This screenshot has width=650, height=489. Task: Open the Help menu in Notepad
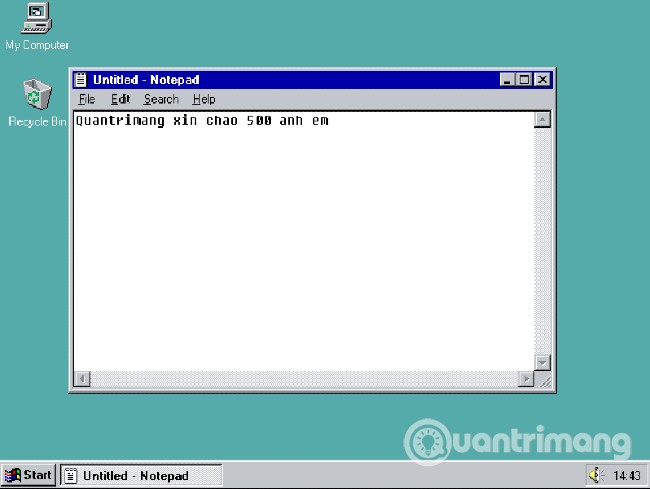point(204,99)
